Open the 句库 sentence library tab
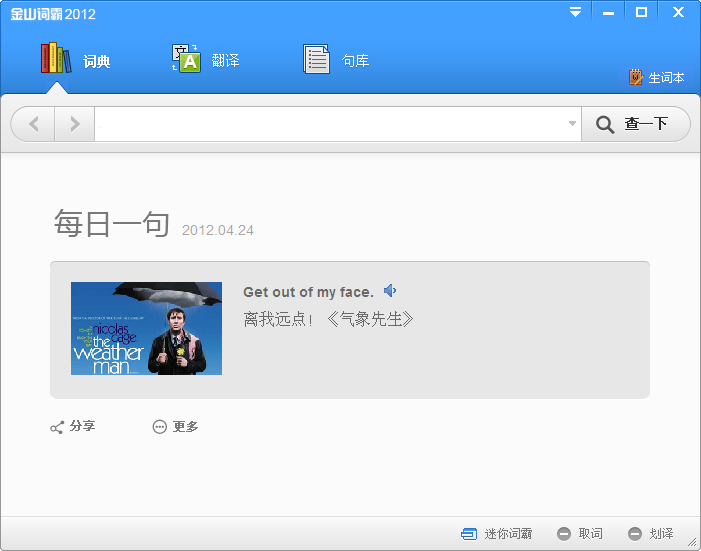 [x=336, y=59]
